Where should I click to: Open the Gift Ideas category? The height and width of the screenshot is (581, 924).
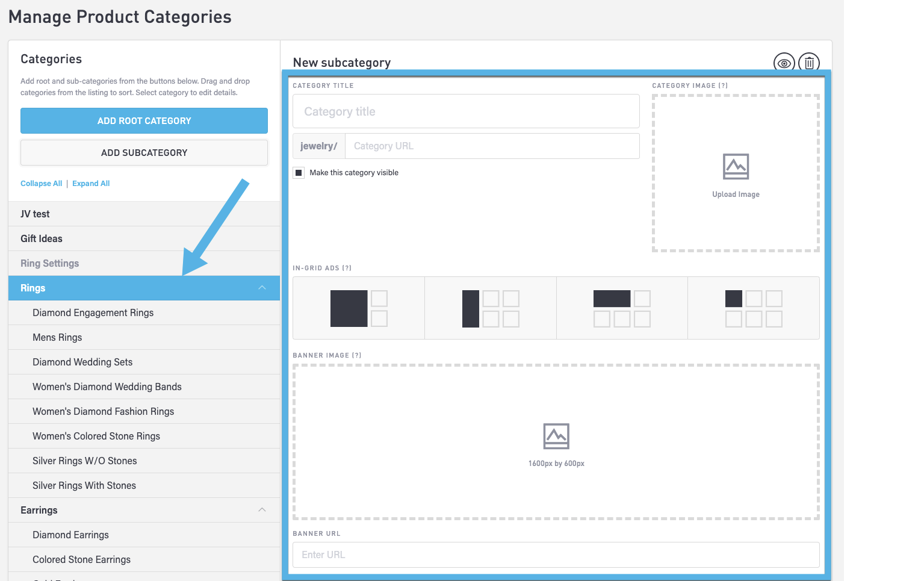[42, 238]
